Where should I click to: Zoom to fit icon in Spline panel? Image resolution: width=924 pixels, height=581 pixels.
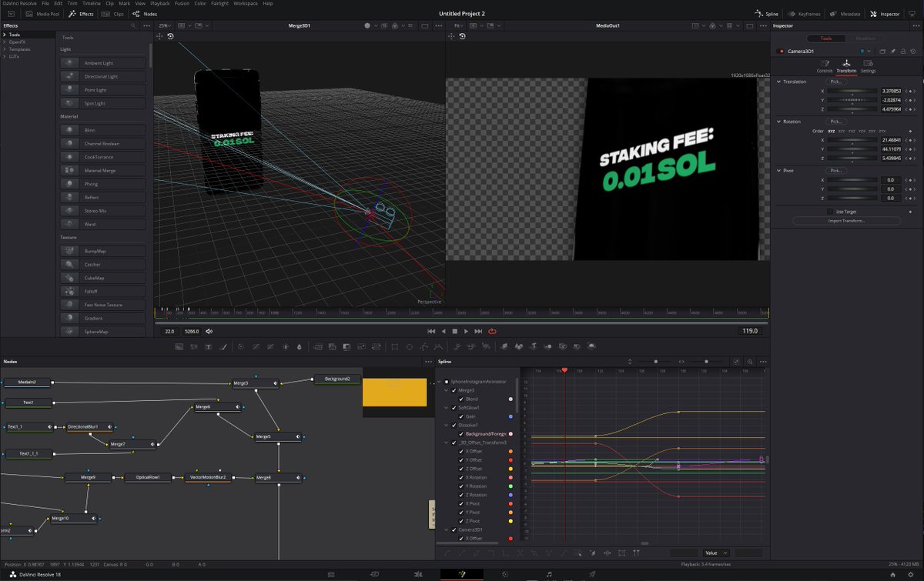[x=735, y=362]
